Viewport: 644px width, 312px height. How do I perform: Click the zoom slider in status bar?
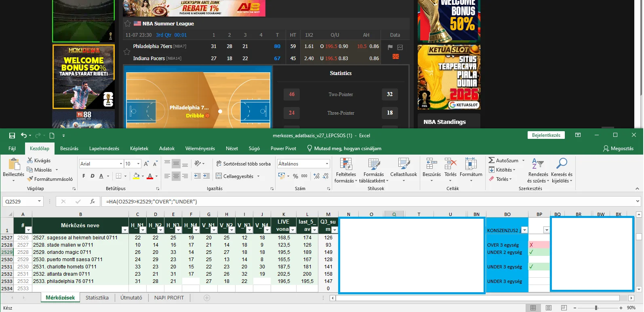(596, 308)
